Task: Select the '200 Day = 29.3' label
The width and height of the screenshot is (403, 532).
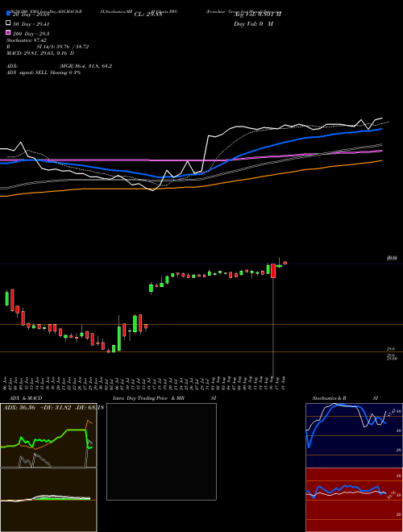Action: pyautogui.click(x=31, y=34)
